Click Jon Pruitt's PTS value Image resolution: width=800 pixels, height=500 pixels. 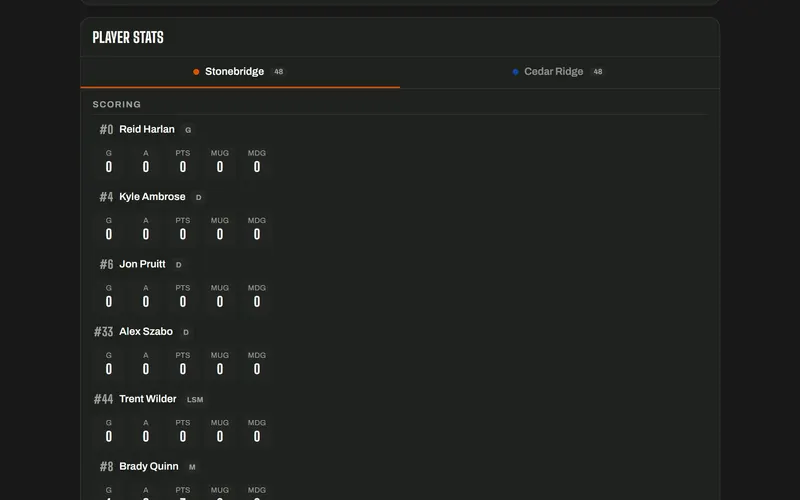[x=183, y=302]
